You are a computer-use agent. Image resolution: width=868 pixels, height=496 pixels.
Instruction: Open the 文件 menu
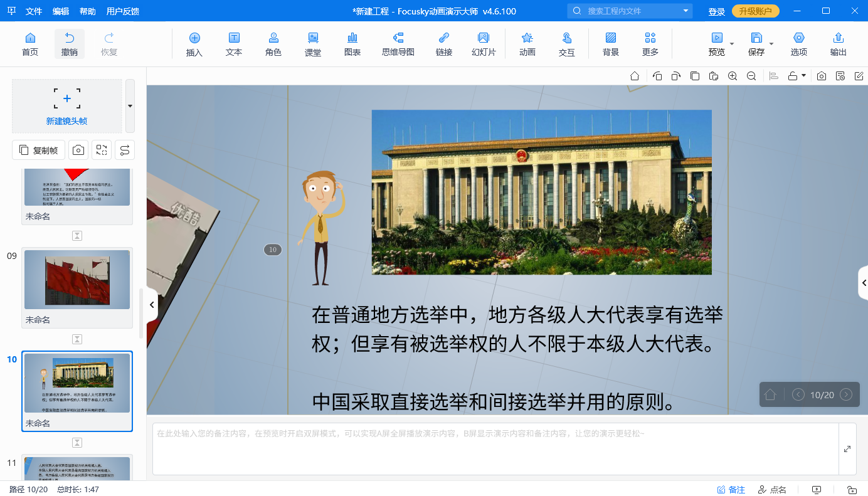(x=34, y=11)
